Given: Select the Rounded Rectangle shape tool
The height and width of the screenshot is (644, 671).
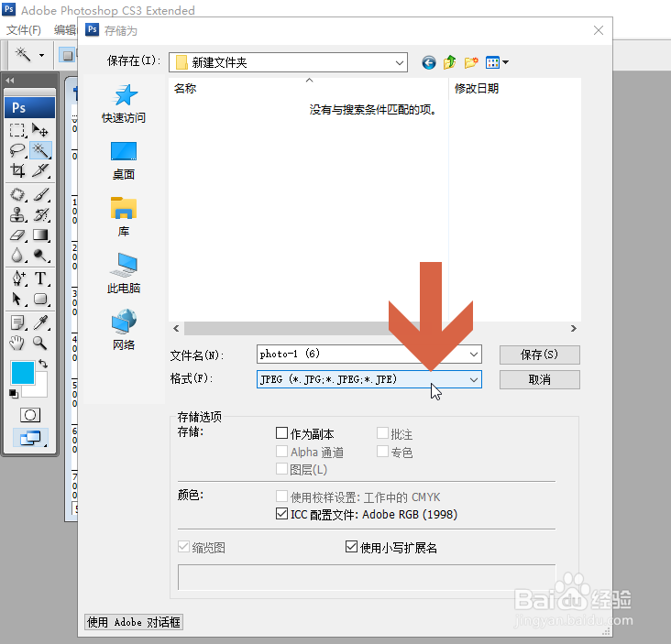Looking at the screenshot, I should coord(40,299).
